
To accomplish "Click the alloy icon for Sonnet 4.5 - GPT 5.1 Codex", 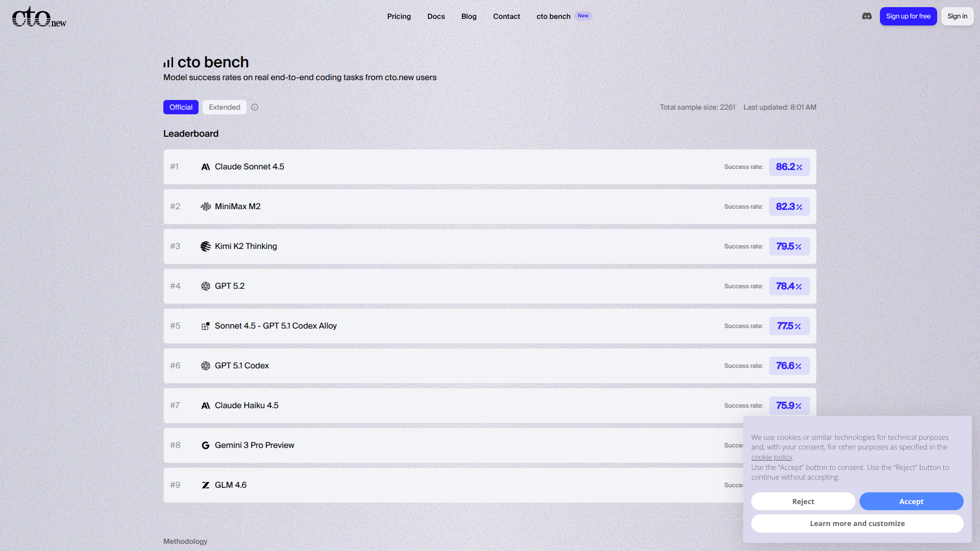I will pyautogui.click(x=206, y=326).
